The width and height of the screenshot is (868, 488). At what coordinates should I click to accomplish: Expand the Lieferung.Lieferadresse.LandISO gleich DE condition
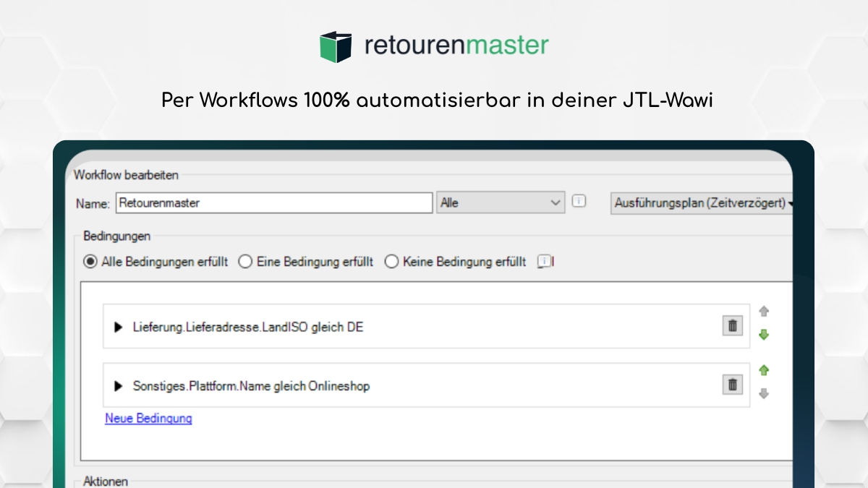click(119, 328)
